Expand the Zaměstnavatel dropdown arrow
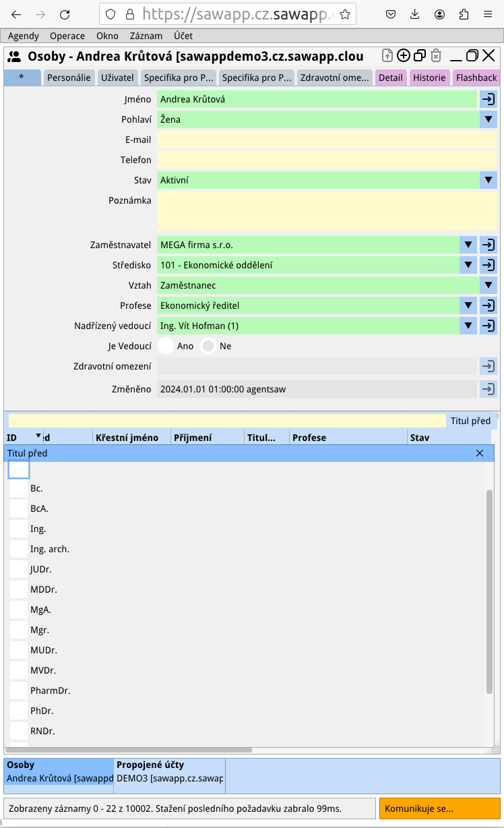The image size is (504, 828). [x=468, y=245]
